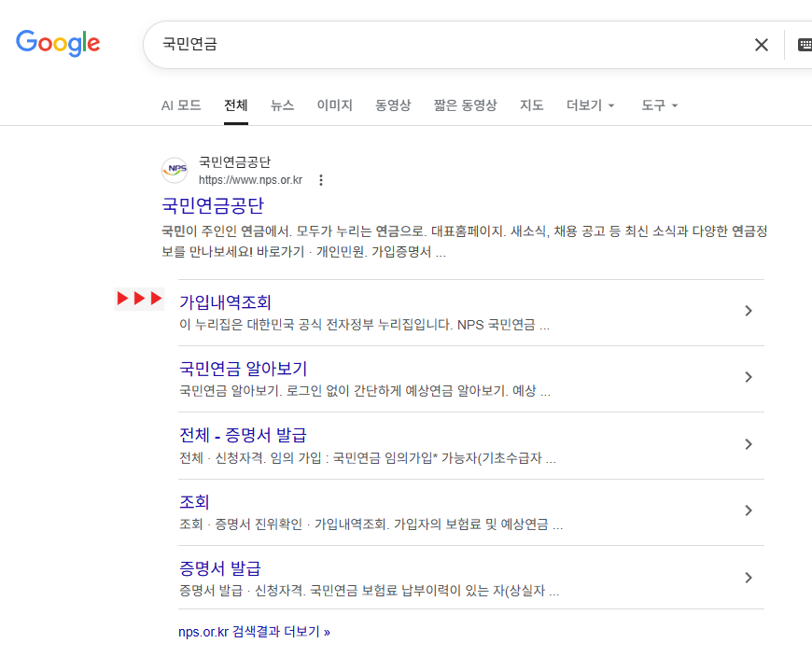Viewport: 812px width, 657px height.
Task: Click snippet '국민연금 보험료 납부이력이 있는 자'
Action: (x=407, y=591)
